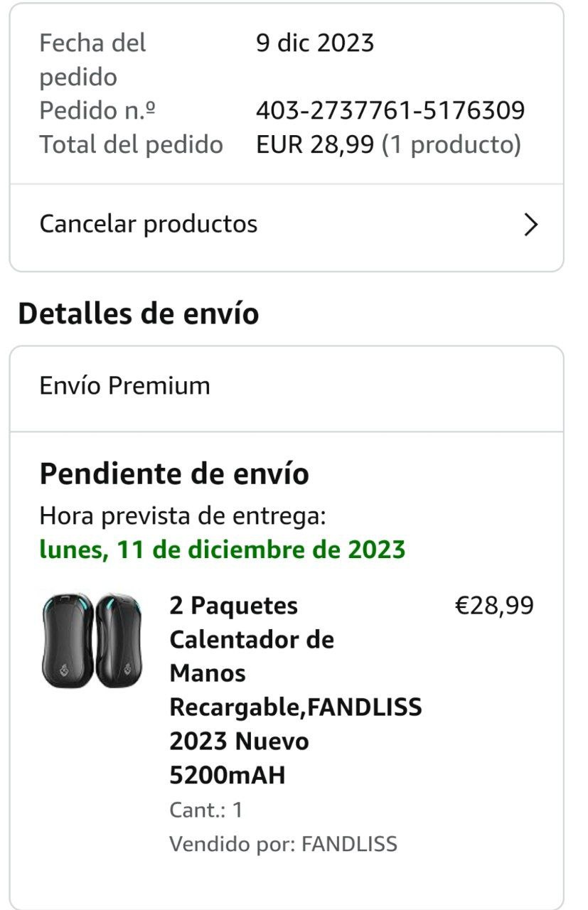Click the order date 9 dic 2023

click(x=314, y=43)
